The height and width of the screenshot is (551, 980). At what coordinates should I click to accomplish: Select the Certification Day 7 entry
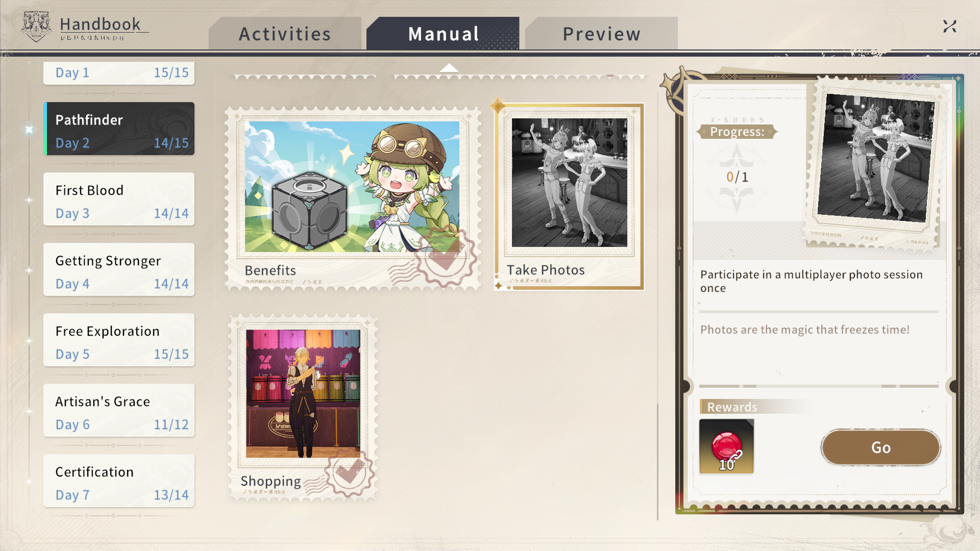[119, 481]
